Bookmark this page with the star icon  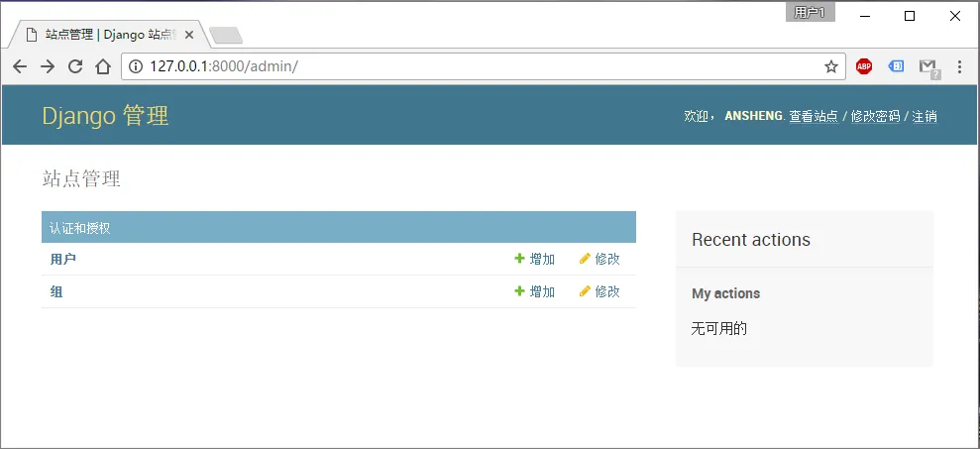coord(831,66)
